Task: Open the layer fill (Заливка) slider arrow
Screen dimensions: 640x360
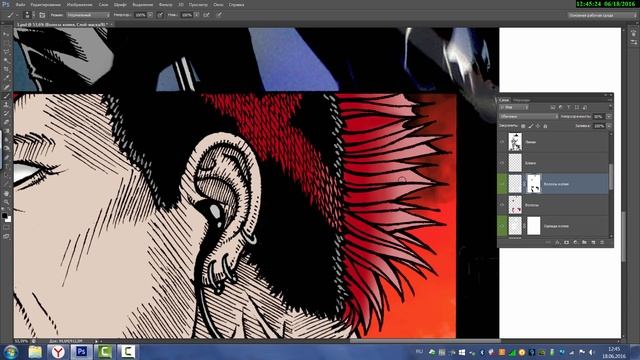Action: coord(609,126)
